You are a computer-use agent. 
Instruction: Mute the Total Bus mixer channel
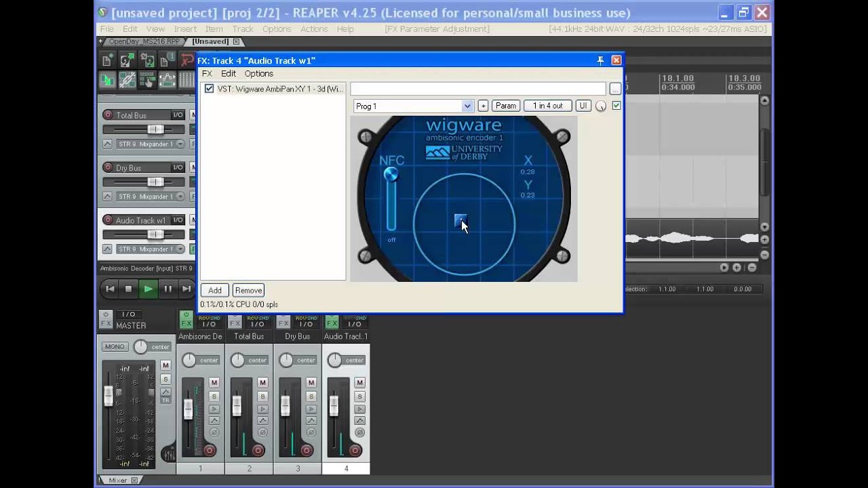click(x=262, y=383)
